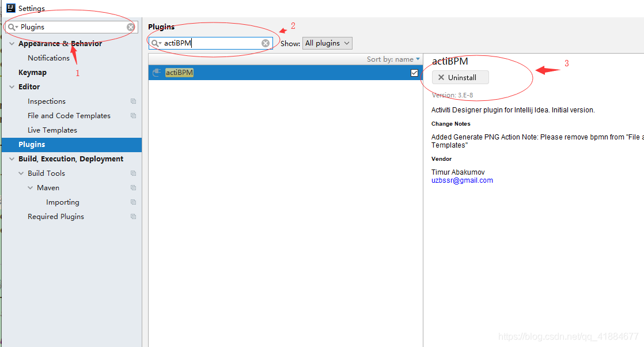This screenshot has height=347, width=644.
Task: Select the actiBPM row in plugin list
Action: click(x=286, y=73)
